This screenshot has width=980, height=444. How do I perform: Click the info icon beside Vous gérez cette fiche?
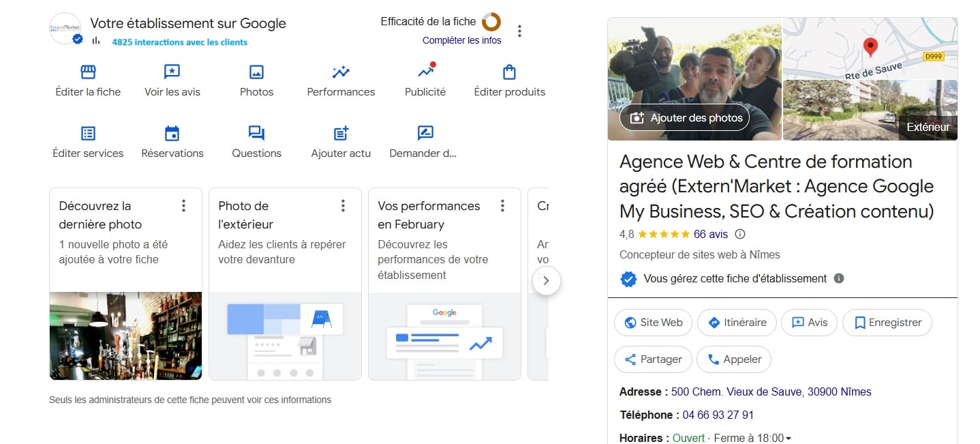click(839, 278)
